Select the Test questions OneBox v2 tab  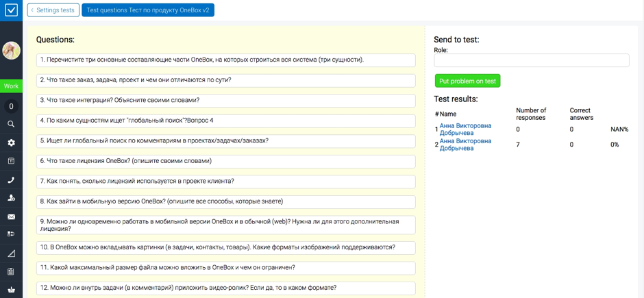click(147, 10)
